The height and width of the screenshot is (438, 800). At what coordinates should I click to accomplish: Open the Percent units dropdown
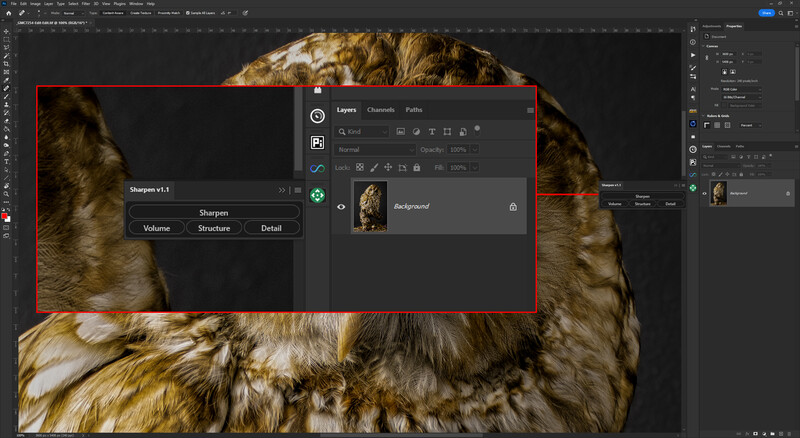(x=751, y=125)
